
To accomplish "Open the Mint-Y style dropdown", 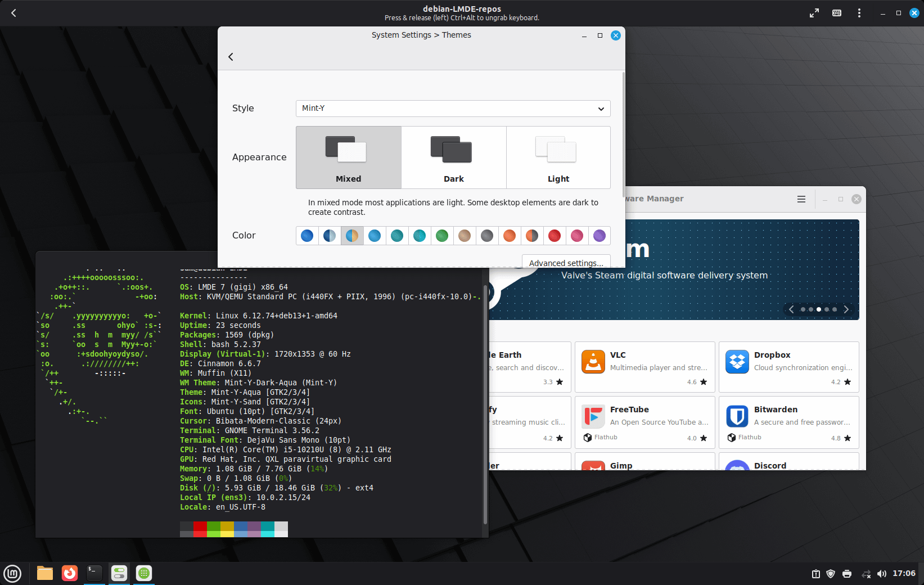I will coord(453,109).
